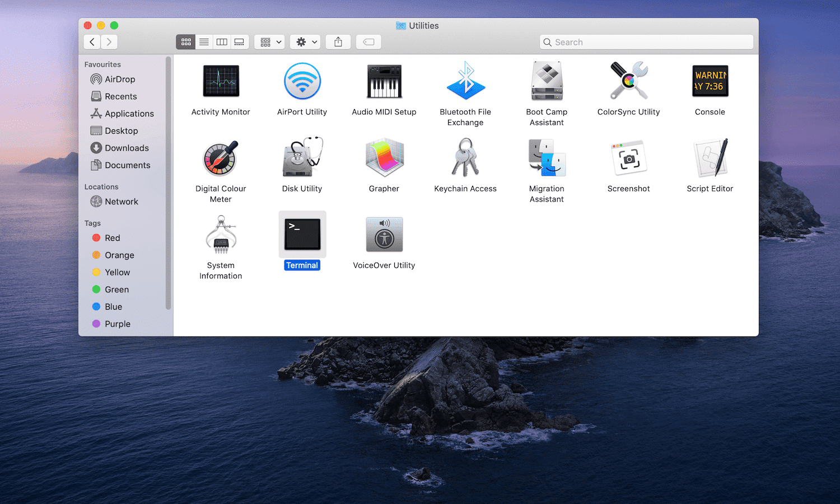Open the group-by dropdown
Viewport: 840px width, 504px height.
(269, 41)
